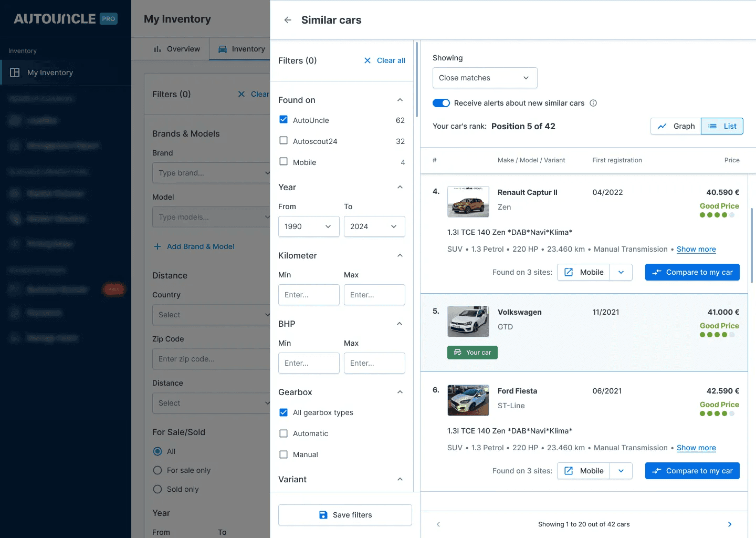
Task: Open sites dropdown arrow for Renault Captur
Action: pos(621,272)
